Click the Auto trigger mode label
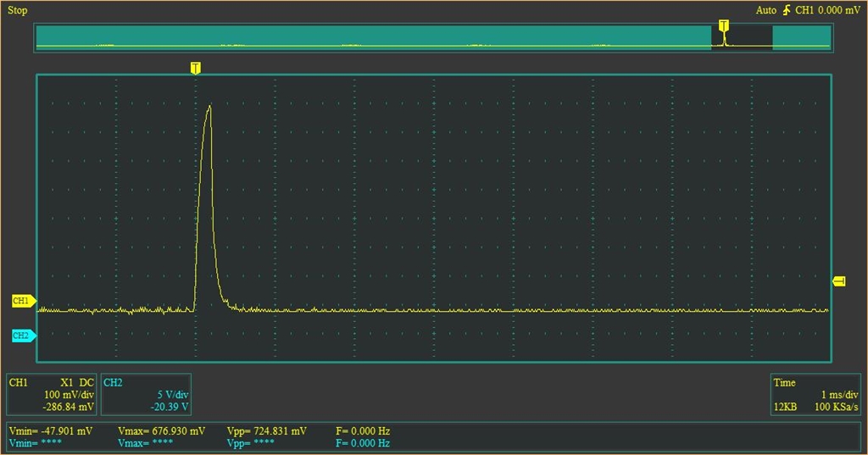 pyautogui.click(x=766, y=10)
